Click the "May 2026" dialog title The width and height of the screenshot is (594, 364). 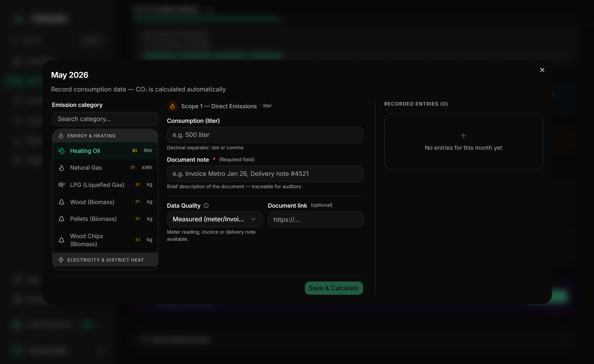(70, 75)
